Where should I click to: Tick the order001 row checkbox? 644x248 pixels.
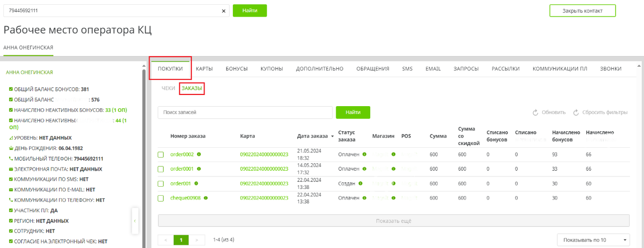click(161, 183)
